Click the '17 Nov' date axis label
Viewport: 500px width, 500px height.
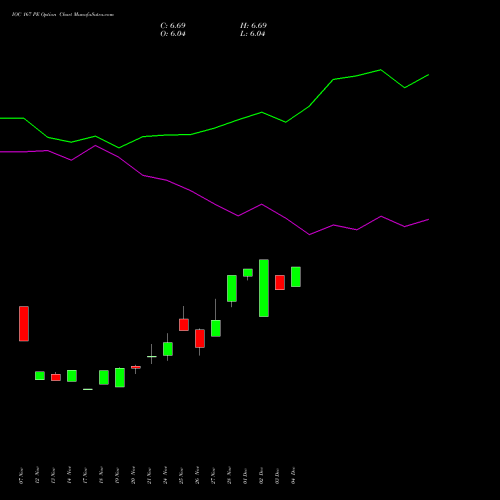[x=85, y=476]
